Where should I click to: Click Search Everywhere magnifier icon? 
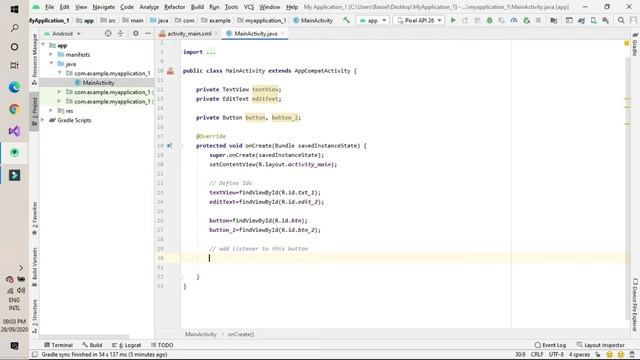click(621, 20)
